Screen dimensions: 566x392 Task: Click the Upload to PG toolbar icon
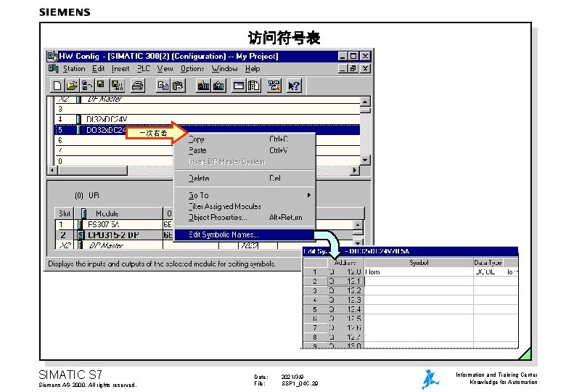(218, 86)
